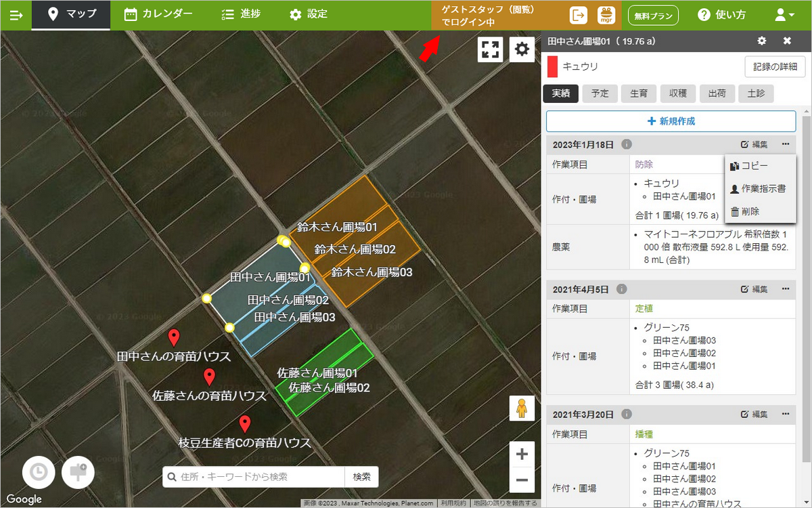Viewport: 812px width, 508px height.
Task: Open the 利用規約 link on map
Action: tap(453, 503)
